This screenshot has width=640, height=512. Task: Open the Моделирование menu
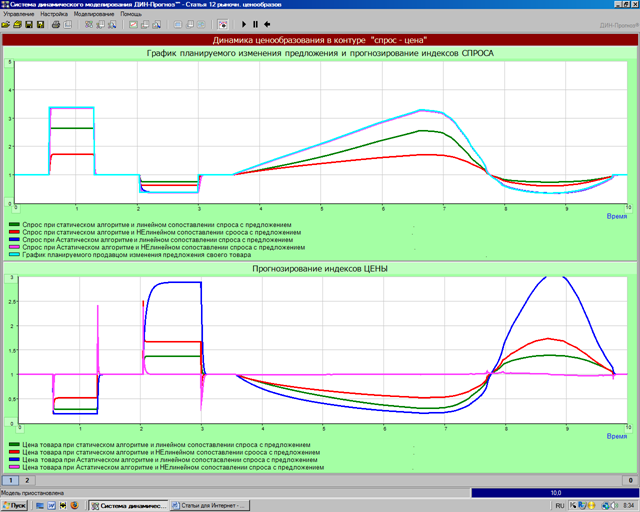pyautogui.click(x=94, y=15)
